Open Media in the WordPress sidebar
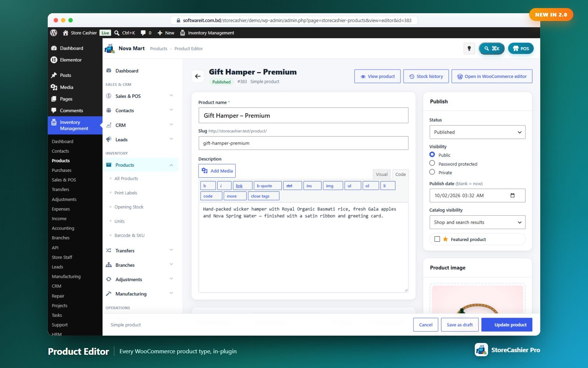Image resolution: width=588 pixels, height=368 pixels. (x=67, y=87)
